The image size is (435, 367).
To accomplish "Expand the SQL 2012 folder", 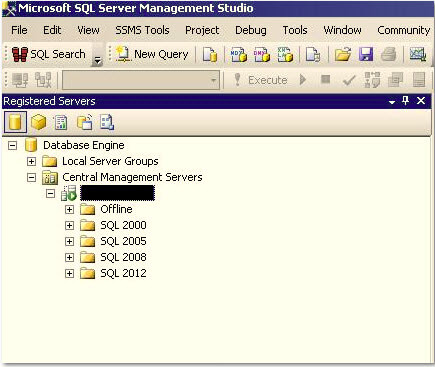I will [69, 273].
